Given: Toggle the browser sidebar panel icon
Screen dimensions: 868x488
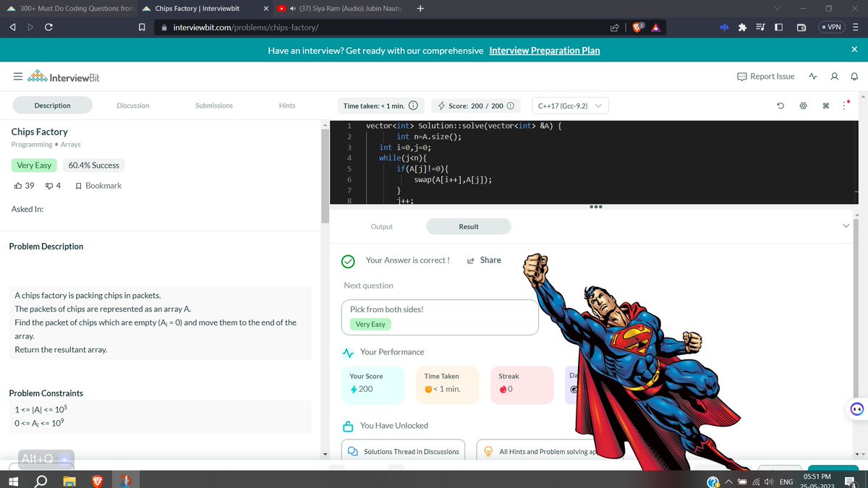Looking at the screenshot, I should [779, 27].
